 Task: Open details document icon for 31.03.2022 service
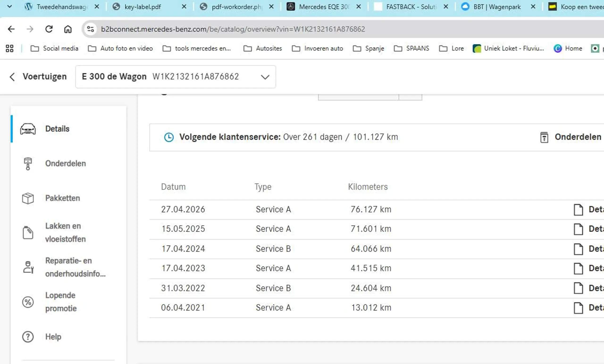579,288
